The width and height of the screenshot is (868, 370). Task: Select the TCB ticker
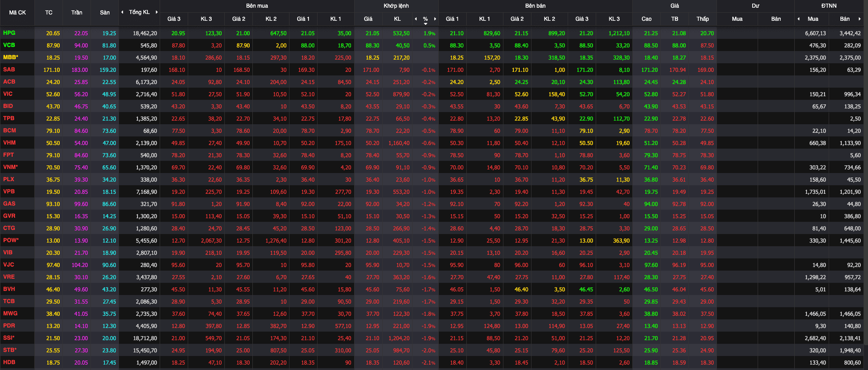click(9, 301)
